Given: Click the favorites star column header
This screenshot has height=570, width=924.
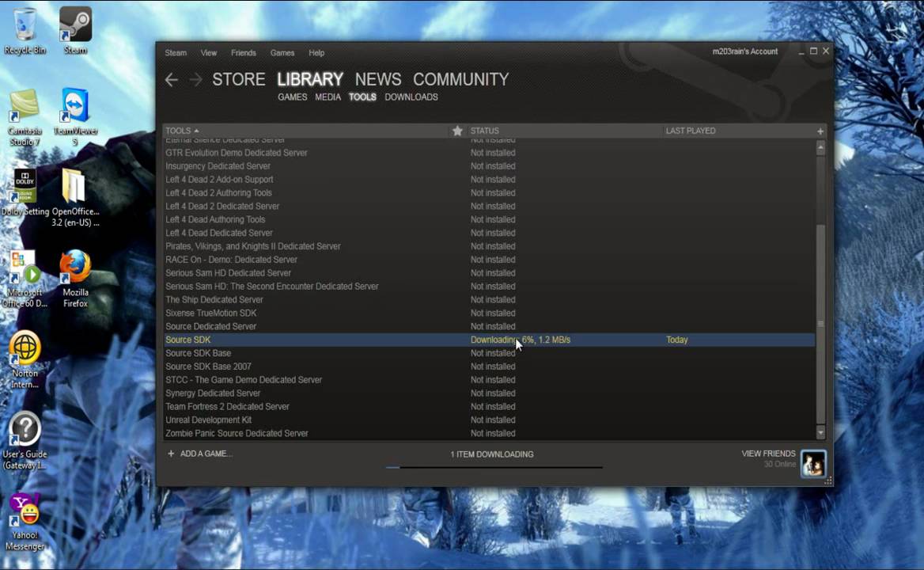Looking at the screenshot, I should [x=457, y=131].
